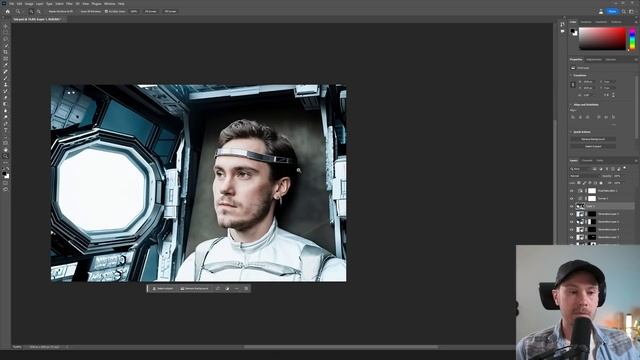The image size is (640, 360).
Task: Click Remove Background in Quick Actions
Action: click(x=593, y=139)
